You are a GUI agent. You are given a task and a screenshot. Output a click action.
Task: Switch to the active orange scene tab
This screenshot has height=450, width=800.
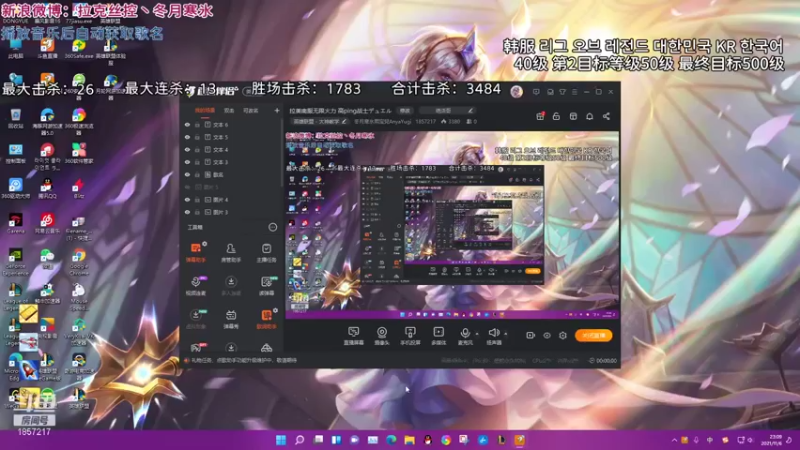pos(205,111)
